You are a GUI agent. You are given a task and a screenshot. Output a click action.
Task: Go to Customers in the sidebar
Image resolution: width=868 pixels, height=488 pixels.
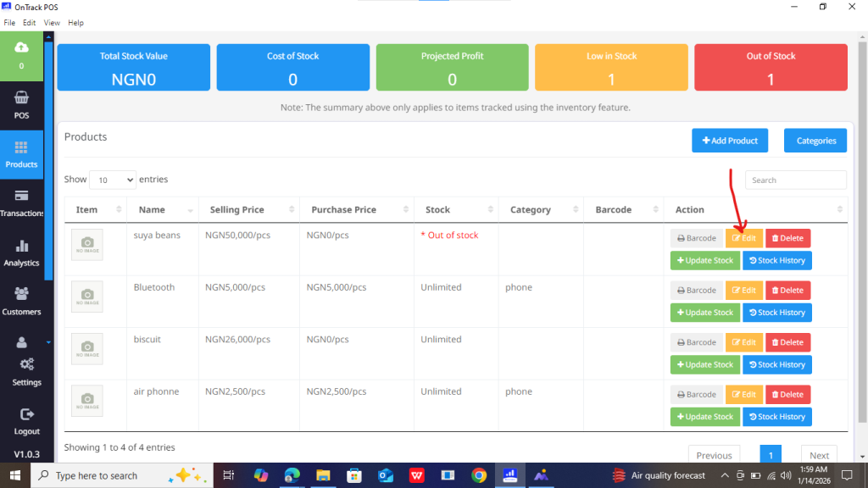21,294
